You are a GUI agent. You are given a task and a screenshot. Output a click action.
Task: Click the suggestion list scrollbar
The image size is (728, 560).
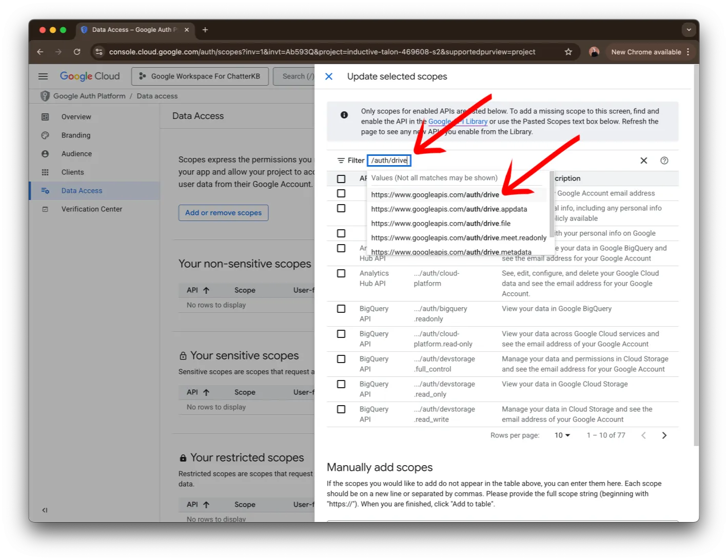(552, 203)
